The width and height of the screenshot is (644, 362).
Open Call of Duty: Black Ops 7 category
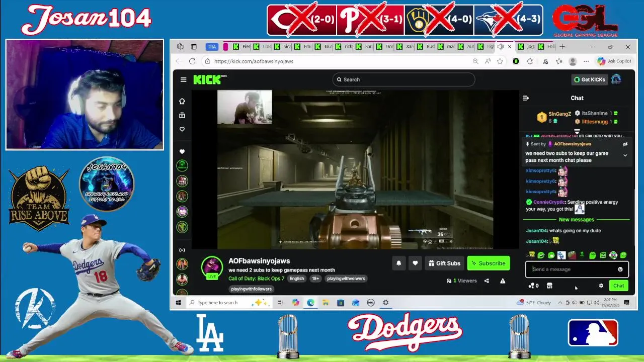click(x=256, y=279)
